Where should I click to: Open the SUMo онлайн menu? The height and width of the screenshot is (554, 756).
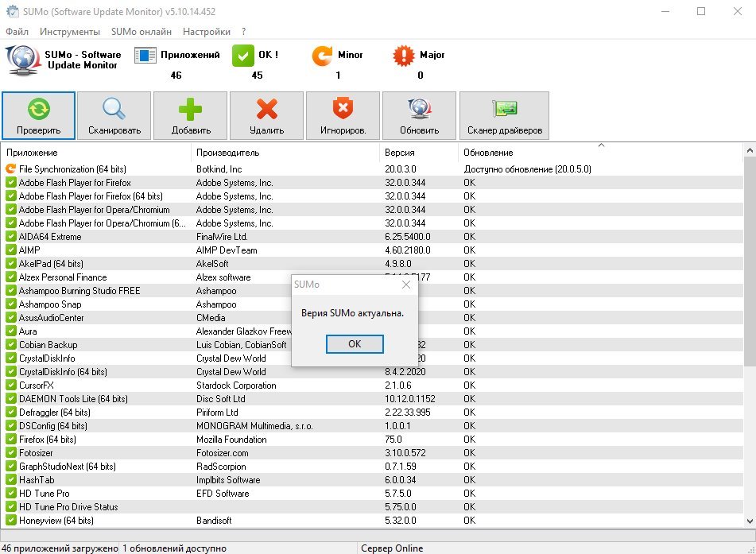142,32
